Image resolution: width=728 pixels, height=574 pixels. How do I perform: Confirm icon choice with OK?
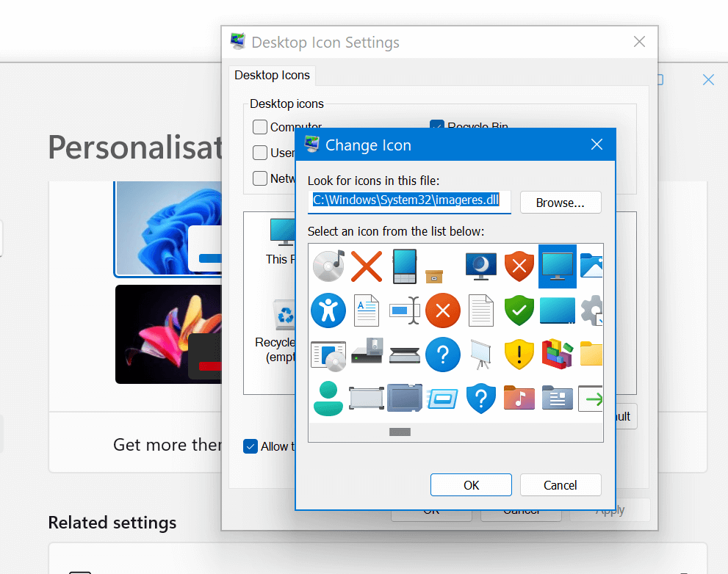click(x=470, y=484)
